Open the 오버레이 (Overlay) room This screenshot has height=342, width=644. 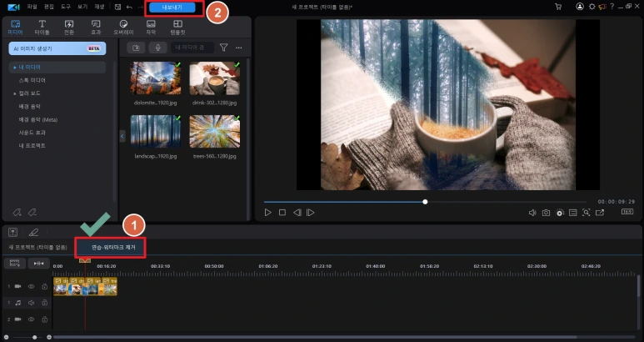[x=123, y=28]
